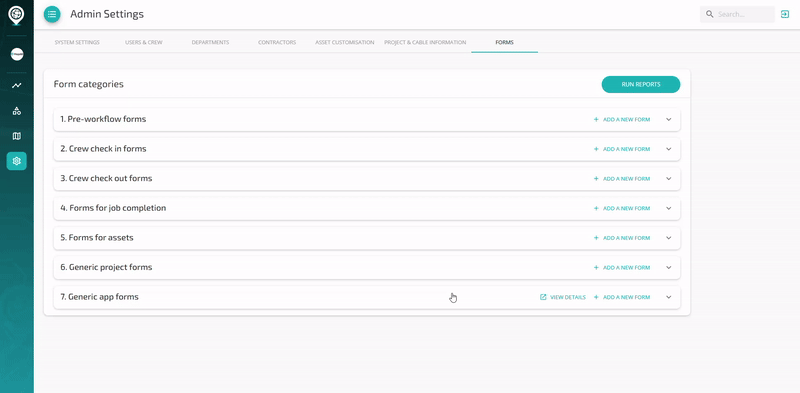Click the '6. Generic project forms' title
Image resolution: width=800 pixels, height=393 pixels.
tap(106, 267)
